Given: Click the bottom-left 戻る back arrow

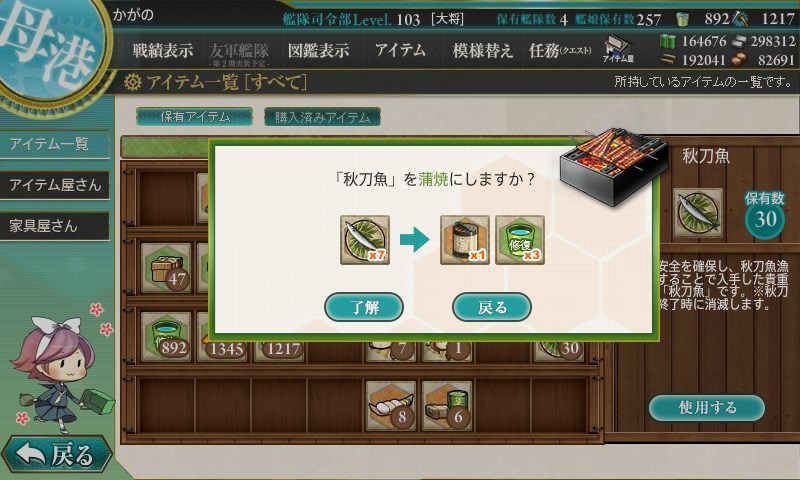Looking at the screenshot, I should tap(56, 454).
